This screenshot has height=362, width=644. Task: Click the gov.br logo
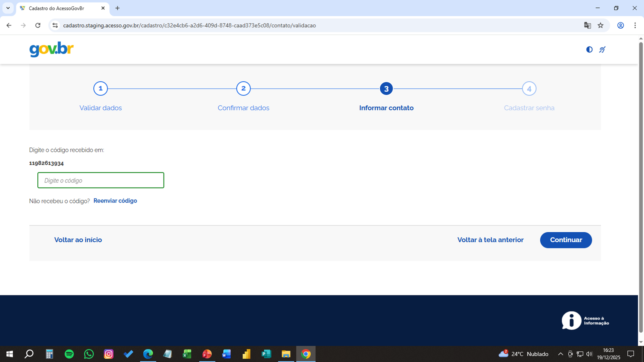(x=52, y=49)
